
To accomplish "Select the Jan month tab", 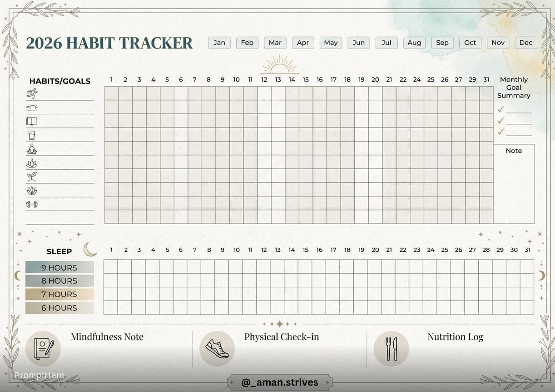I will [x=219, y=43].
